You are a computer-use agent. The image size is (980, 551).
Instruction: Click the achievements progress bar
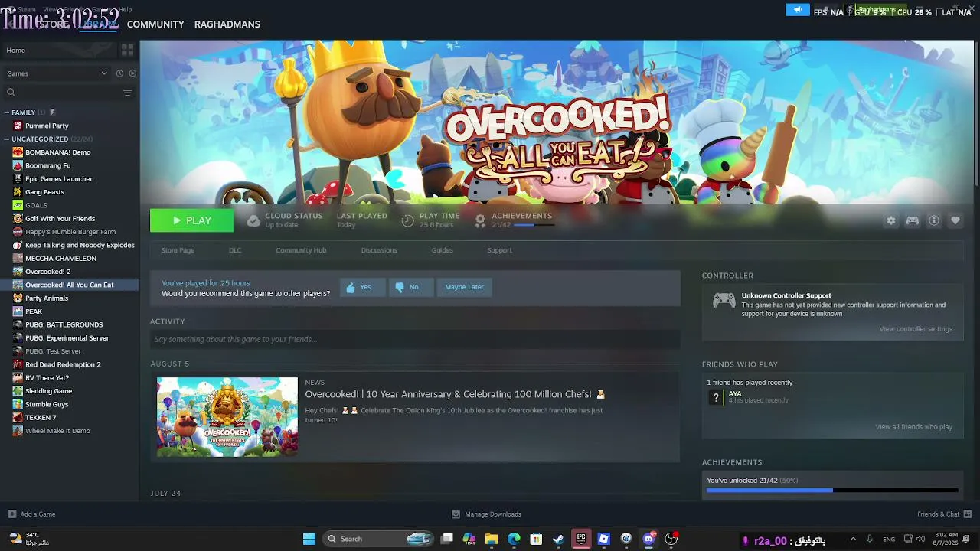click(x=832, y=491)
